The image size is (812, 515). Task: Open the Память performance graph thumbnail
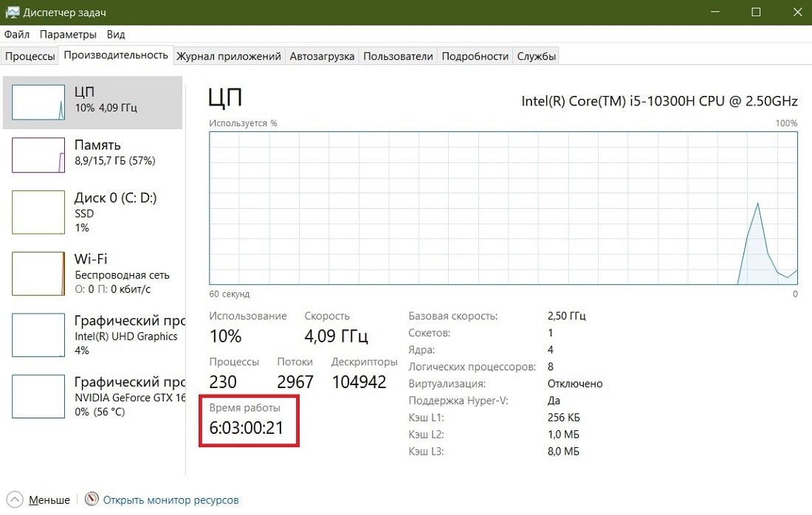[38, 155]
